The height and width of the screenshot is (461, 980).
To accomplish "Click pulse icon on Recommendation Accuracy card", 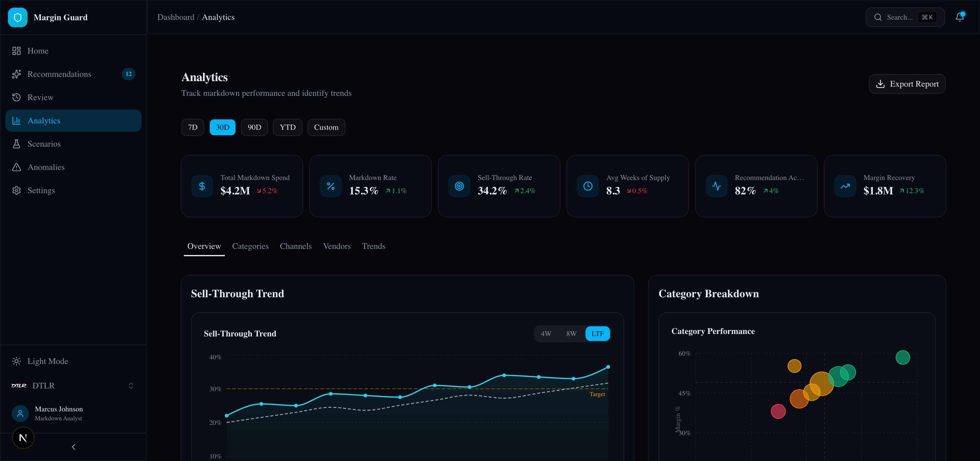I will point(716,186).
